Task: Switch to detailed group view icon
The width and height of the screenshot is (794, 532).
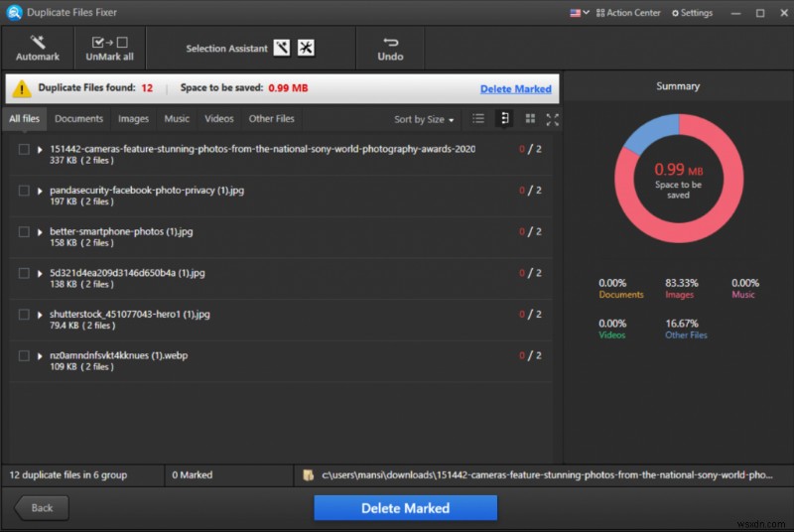Action: [504, 119]
